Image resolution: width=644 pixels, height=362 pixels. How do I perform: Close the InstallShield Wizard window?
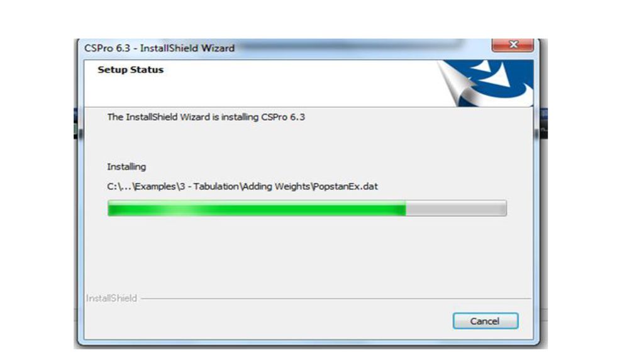pyautogui.click(x=513, y=45)
